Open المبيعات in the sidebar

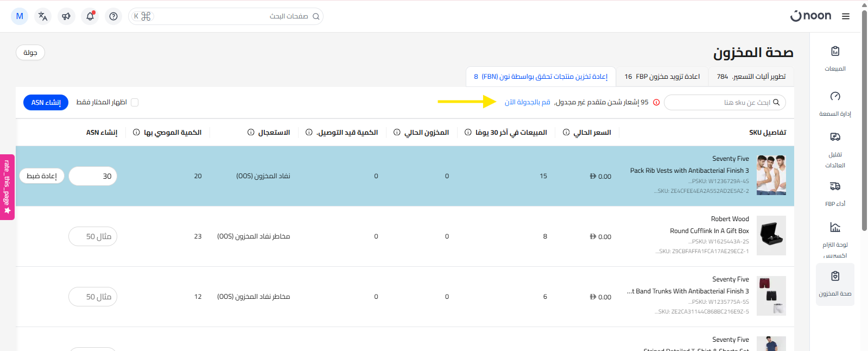coord(835,58)
